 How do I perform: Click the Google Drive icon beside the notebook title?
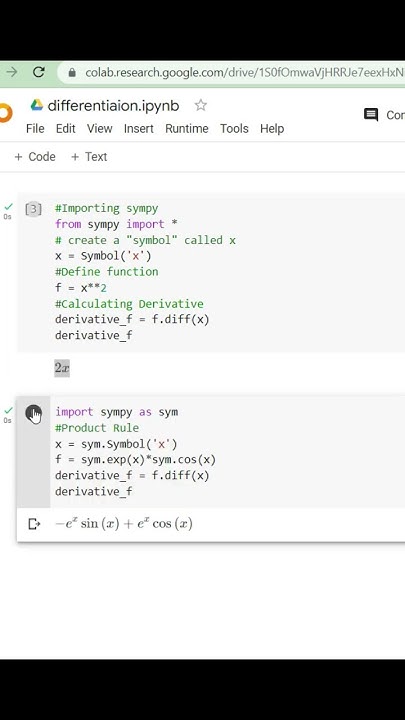pos(37,105)
